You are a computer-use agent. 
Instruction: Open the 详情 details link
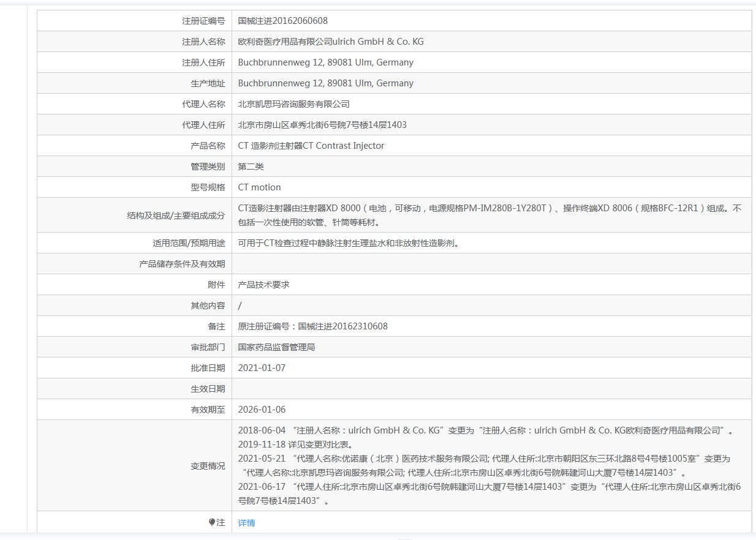coord(246,523)
